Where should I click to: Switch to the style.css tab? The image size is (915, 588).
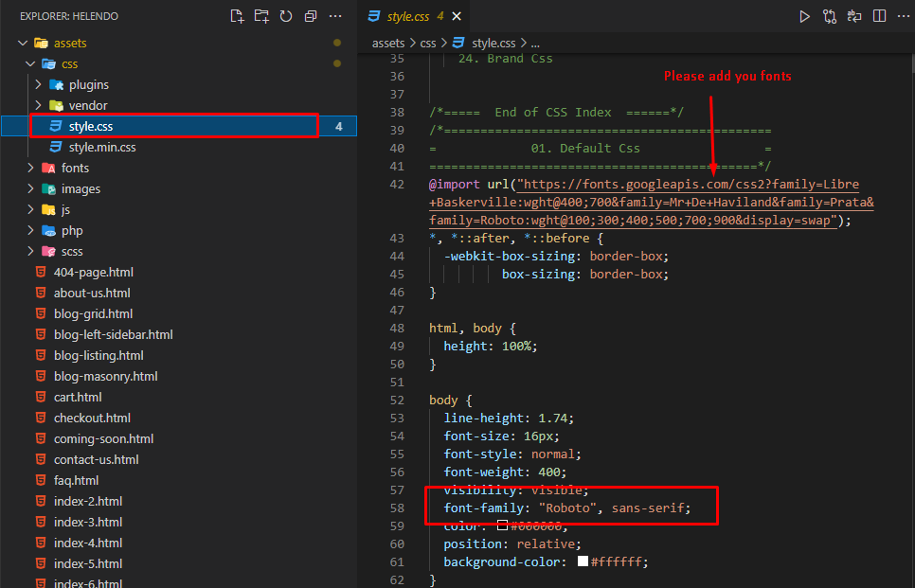pyautogui.click(x=408, y=16)
